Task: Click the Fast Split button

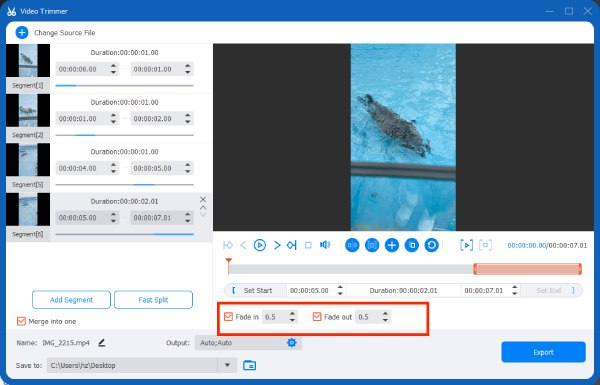Action: click(153, 300)
